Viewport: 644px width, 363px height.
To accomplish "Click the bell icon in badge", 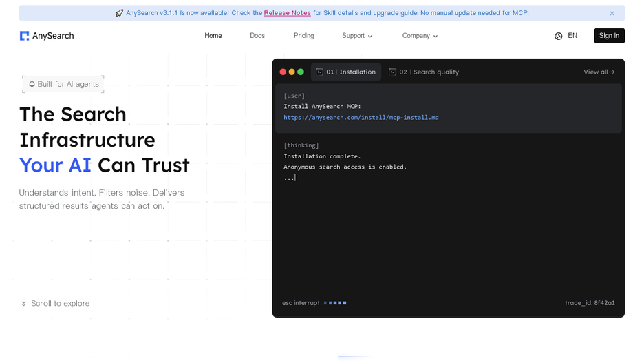I will pos(32,84).
